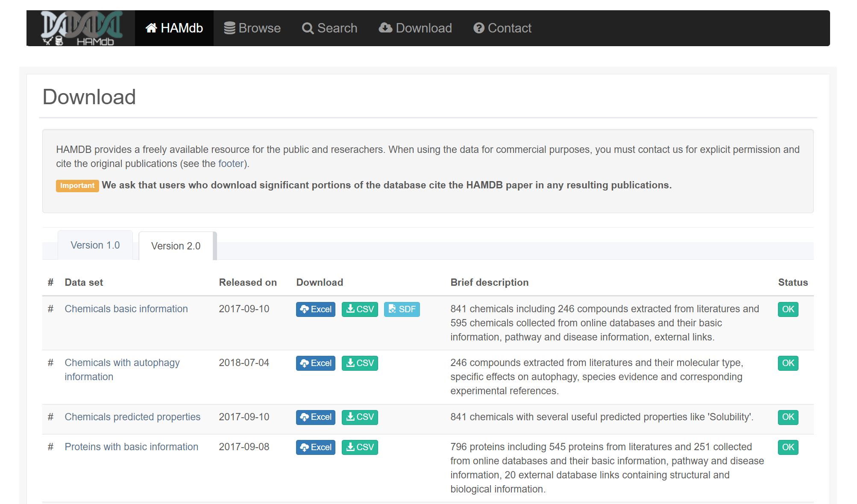Screen dimensions: 857x504
Task: Download CSV for Proteins with basic information
Action: click(x=360, y=447)
